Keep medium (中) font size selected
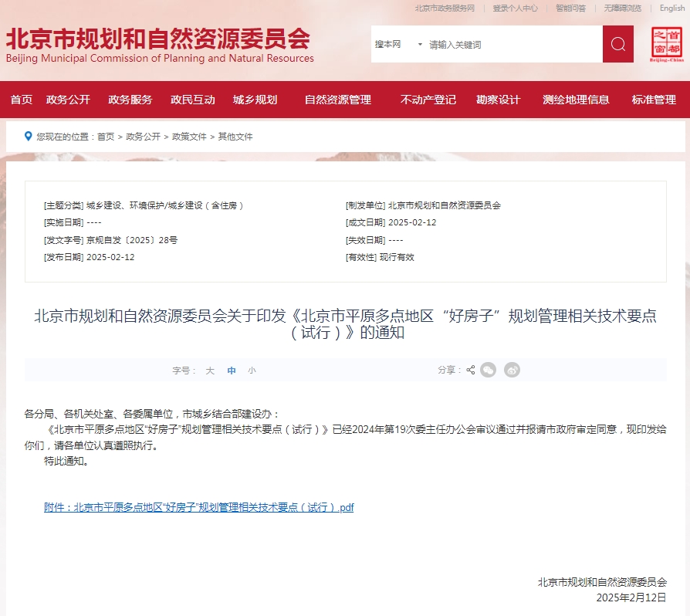The width and height of the screenshot is (690, 616). (x=231, y=371)
